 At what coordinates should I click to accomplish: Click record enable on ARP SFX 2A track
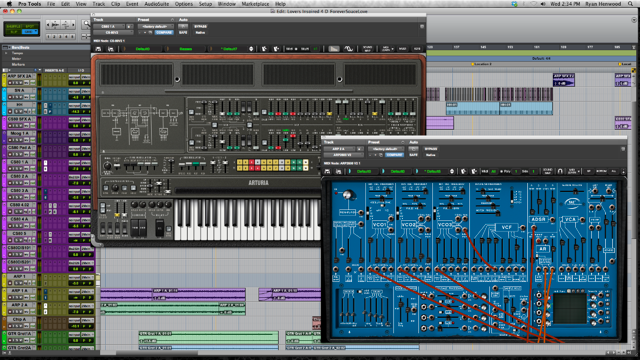(11, 82)
